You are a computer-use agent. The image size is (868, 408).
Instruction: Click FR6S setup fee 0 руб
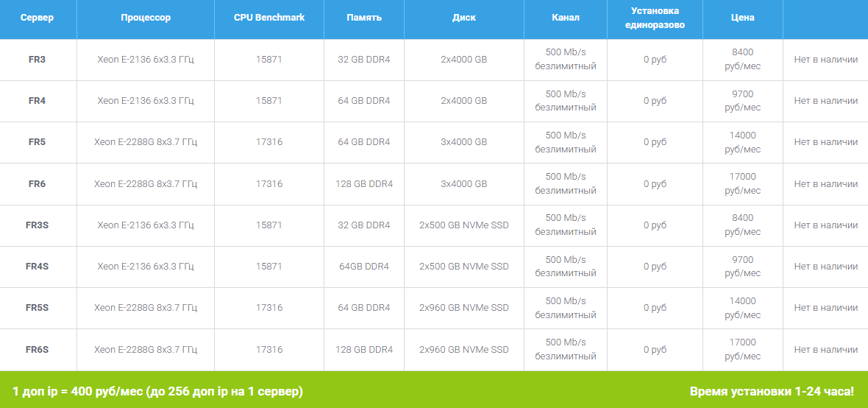click(x=655, y=350)
